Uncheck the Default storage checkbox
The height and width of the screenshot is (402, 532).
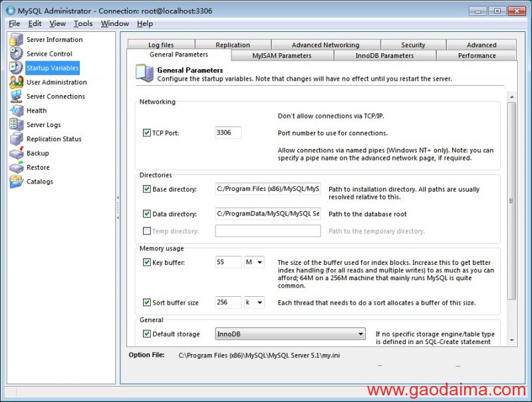tap(146, 333)
